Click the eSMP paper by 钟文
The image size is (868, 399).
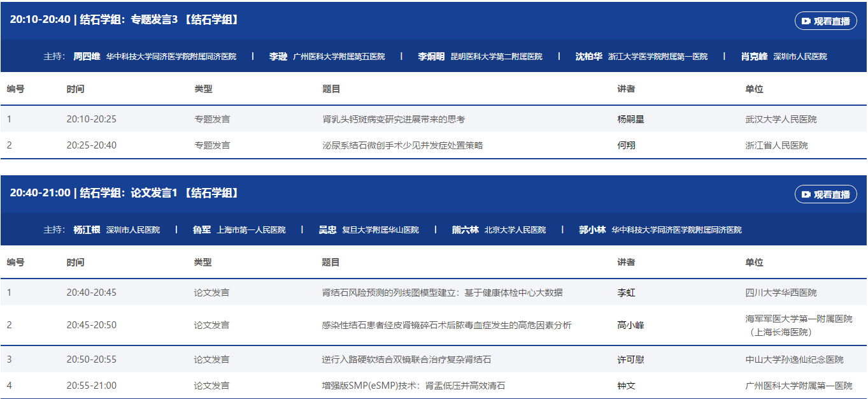click(413, 386)
